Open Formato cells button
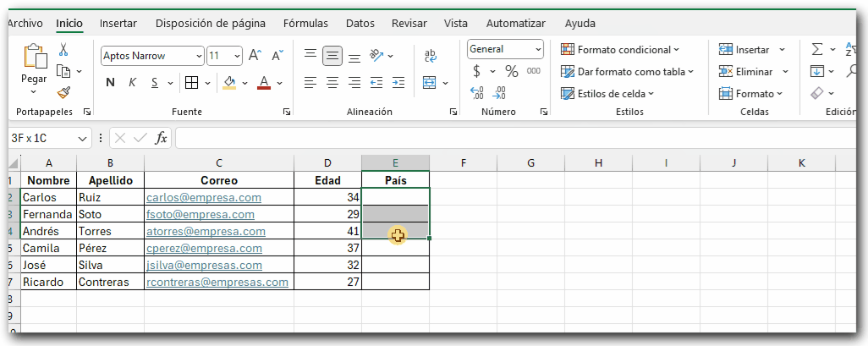This screenshot has height=346, width=868. (x=750, y=94)
